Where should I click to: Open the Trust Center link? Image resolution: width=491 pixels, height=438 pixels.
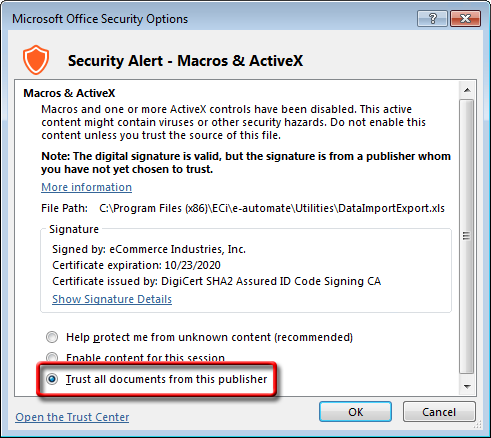tap(72, 417)
